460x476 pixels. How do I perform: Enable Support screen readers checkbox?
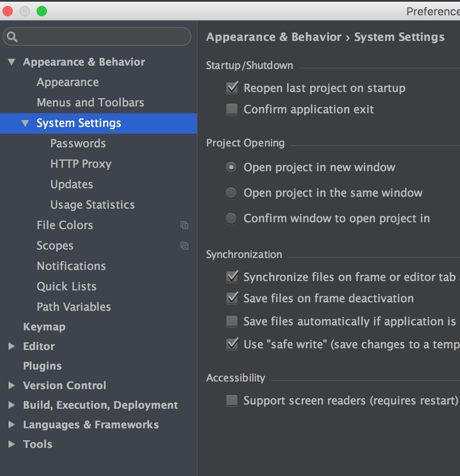[232, 401]
